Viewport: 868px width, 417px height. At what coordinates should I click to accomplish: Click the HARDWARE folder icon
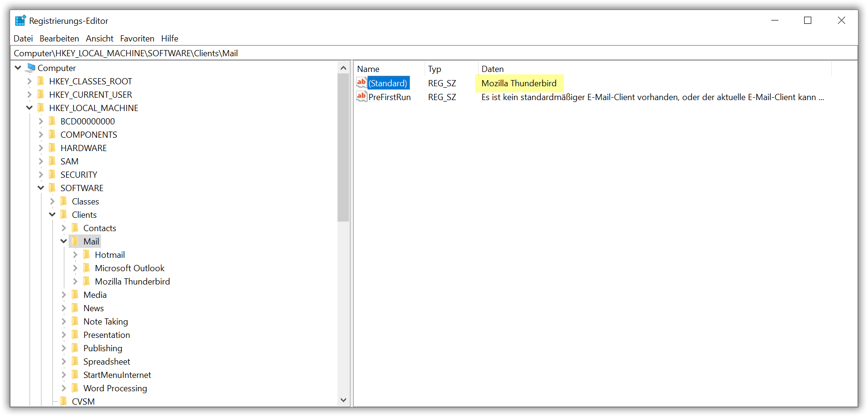52,148
